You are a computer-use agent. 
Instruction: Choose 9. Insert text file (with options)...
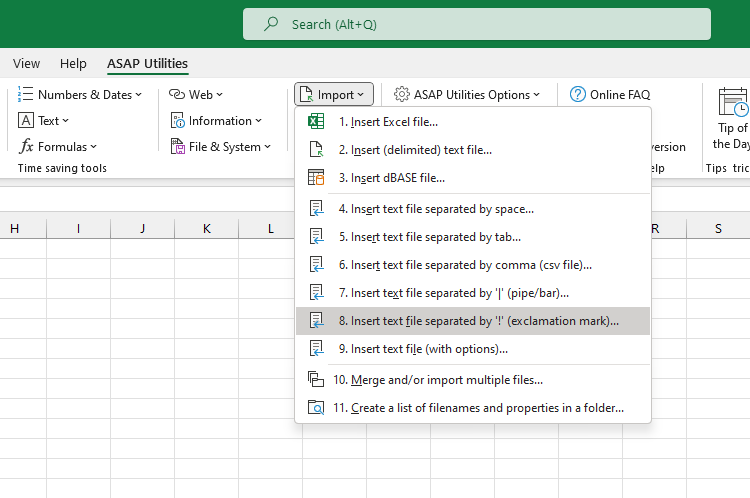[x=473, y=348]
